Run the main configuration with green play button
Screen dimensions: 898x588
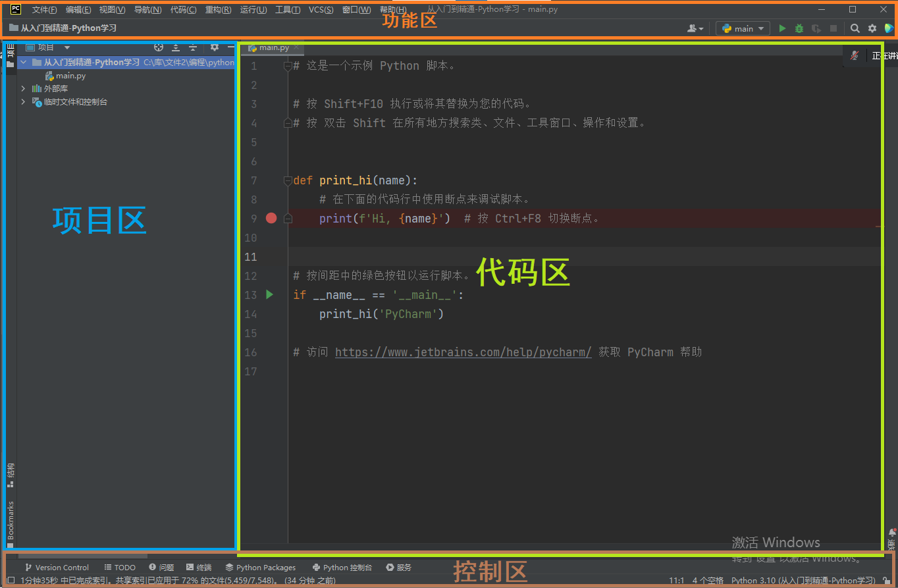click(x=782, y=28)
